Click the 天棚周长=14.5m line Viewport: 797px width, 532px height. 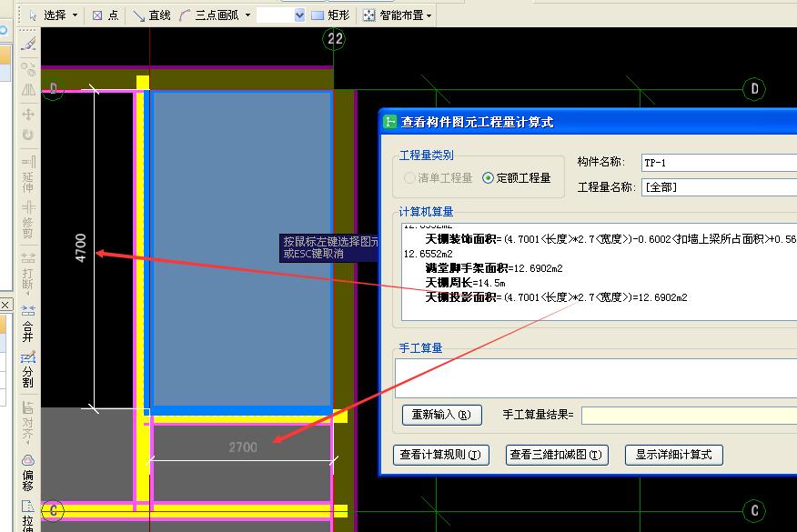tap(465, 283)
